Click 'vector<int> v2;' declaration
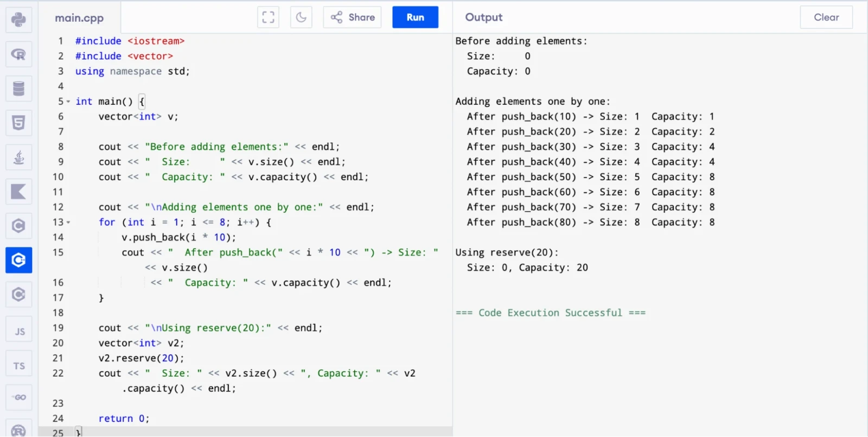This screenshot has height=437, width=868. (142, 343)
